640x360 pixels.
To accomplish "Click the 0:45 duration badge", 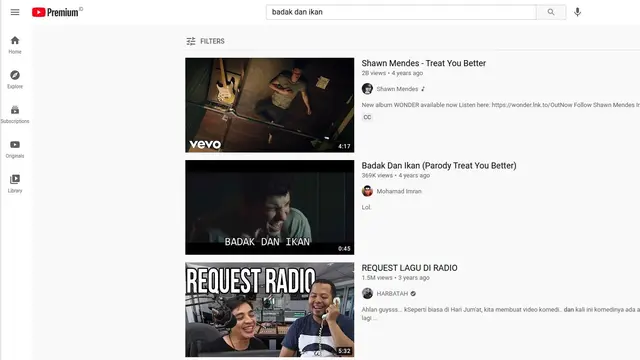I will [x=344, y=249].
